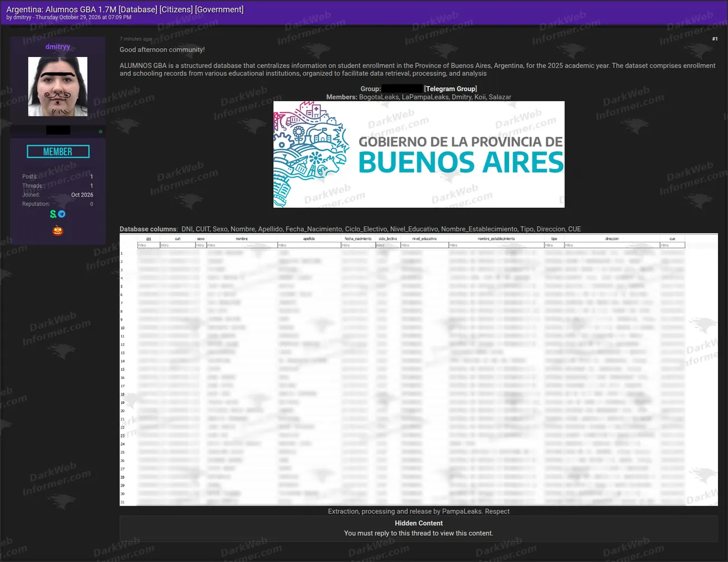728x562 pixels.
Task: Sort by the nombre column header
Action: point(242,239)
